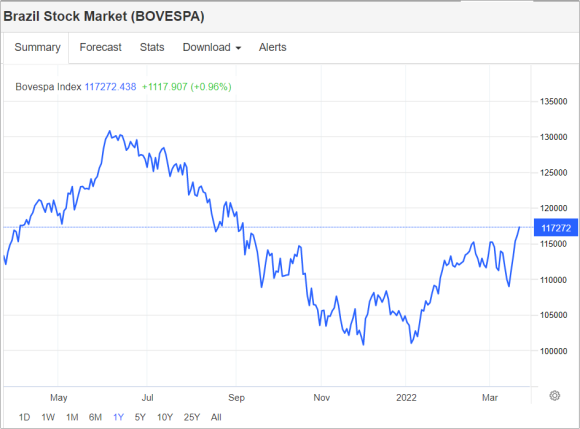Select the 1D time range

[x=24, y=417]
